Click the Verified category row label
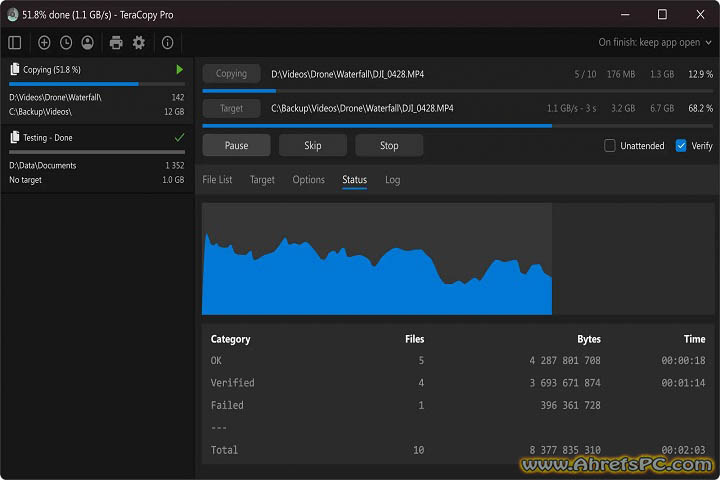Viewport: 720px width, 480px height. pyautogui.click(x=232, y=383)
